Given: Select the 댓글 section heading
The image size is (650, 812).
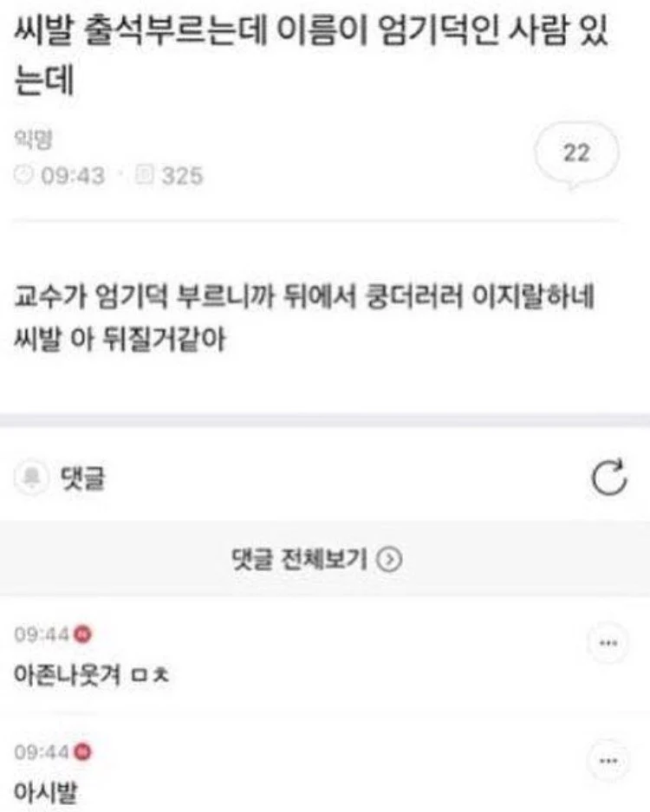Looking at the screenshot, I should [x=83, y=477].
